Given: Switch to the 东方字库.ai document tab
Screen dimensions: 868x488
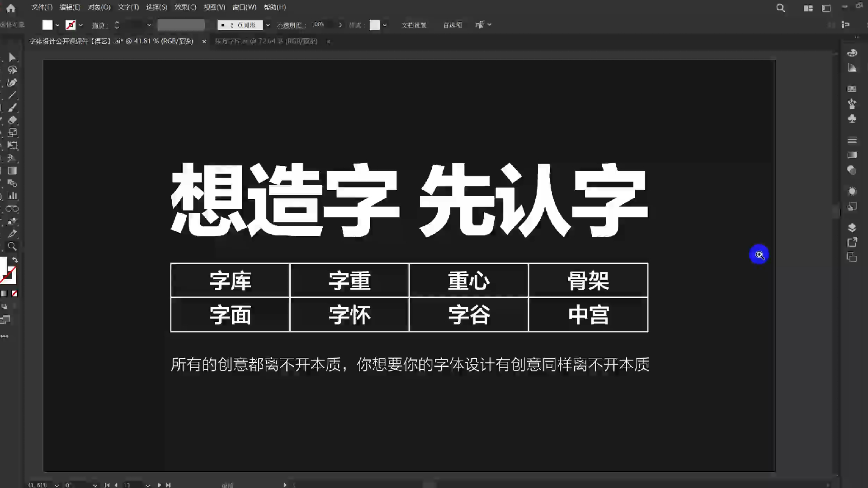Looking at the screenshot, I should [267, 41].
